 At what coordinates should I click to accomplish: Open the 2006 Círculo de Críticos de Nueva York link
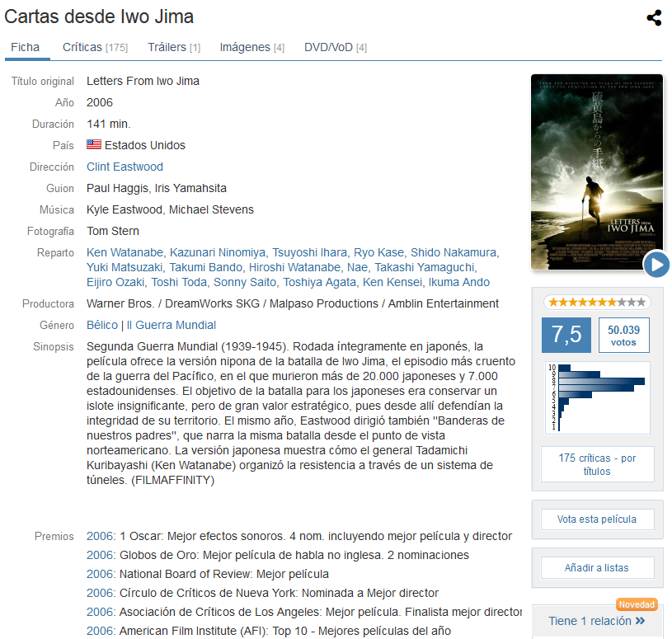[101, 593]
